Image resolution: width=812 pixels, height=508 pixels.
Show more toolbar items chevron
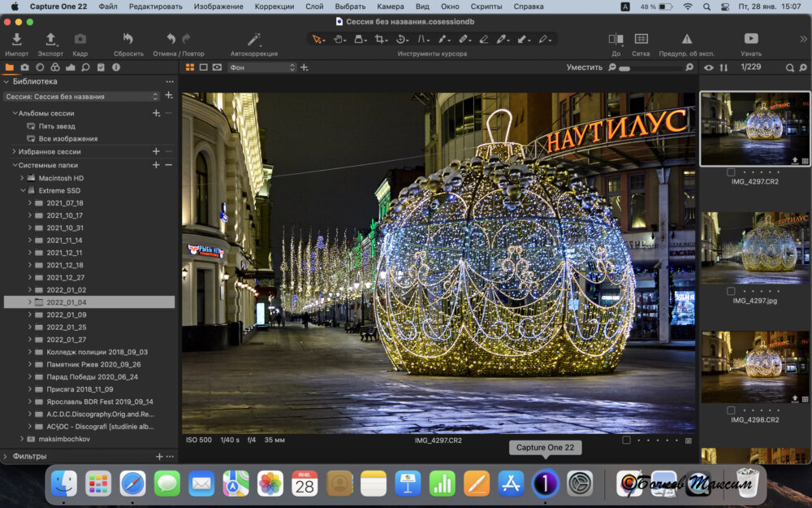point(803,39)
